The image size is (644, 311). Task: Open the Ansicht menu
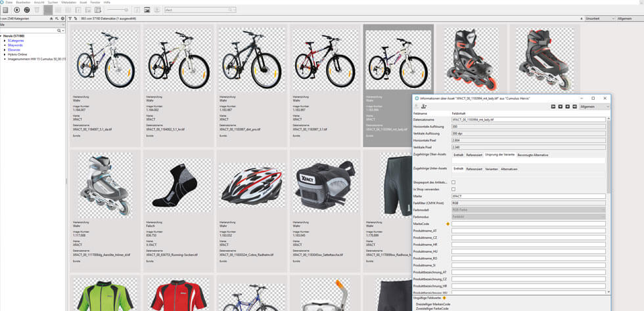coord(39,2)
